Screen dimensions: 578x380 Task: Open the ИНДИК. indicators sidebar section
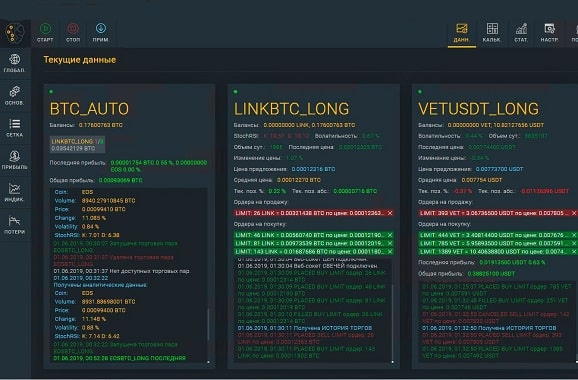(x=14, y=192)
